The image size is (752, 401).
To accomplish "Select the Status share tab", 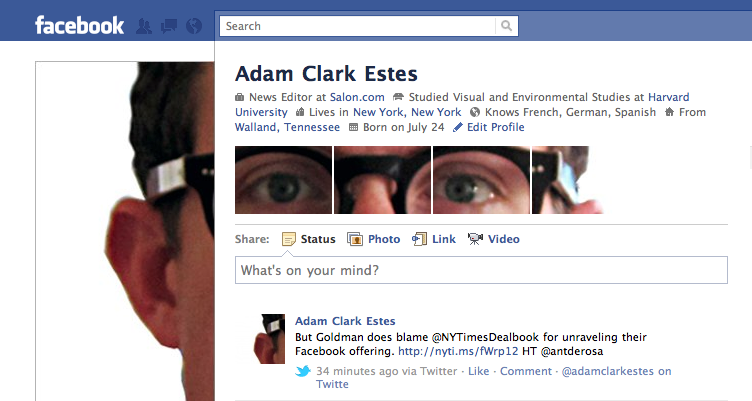I will pos(308,239).
